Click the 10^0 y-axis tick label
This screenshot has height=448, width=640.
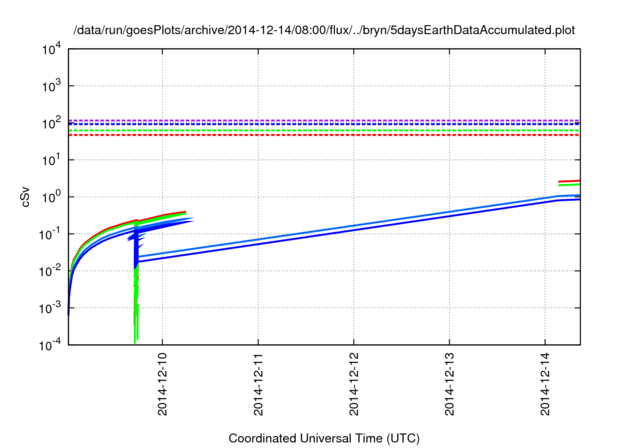tap(51, 197)
